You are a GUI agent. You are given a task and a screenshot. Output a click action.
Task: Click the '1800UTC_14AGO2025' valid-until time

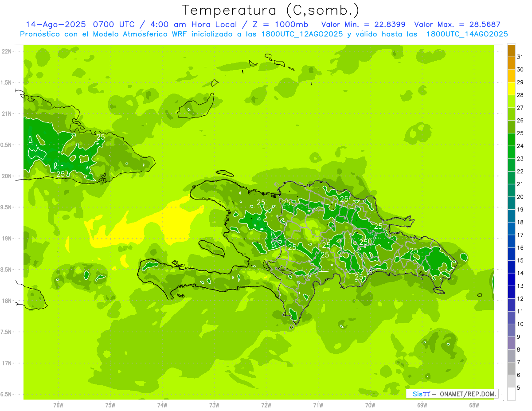(x=467, y=34)
